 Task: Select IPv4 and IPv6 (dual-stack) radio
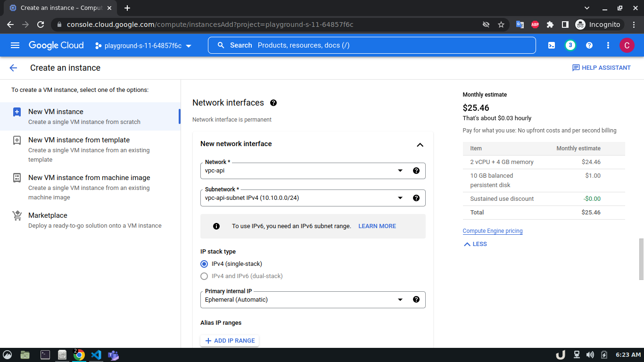[x=204, y=276]
